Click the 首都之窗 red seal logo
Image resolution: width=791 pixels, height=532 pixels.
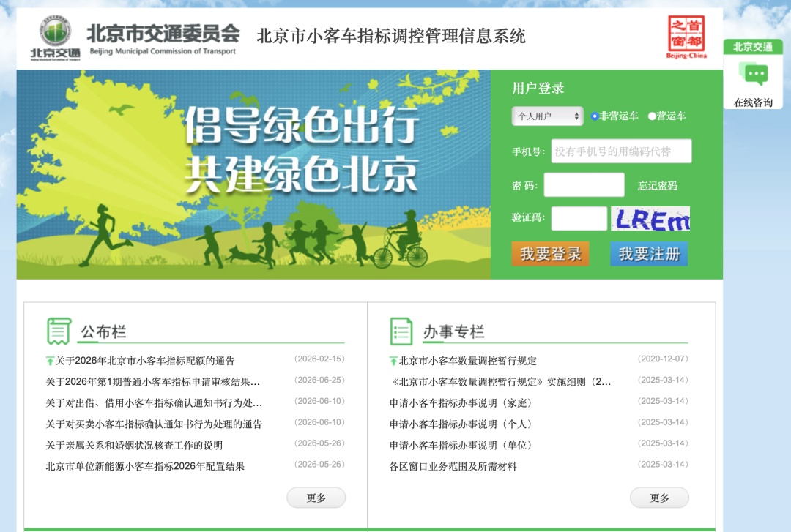click(x=686, y=37)
